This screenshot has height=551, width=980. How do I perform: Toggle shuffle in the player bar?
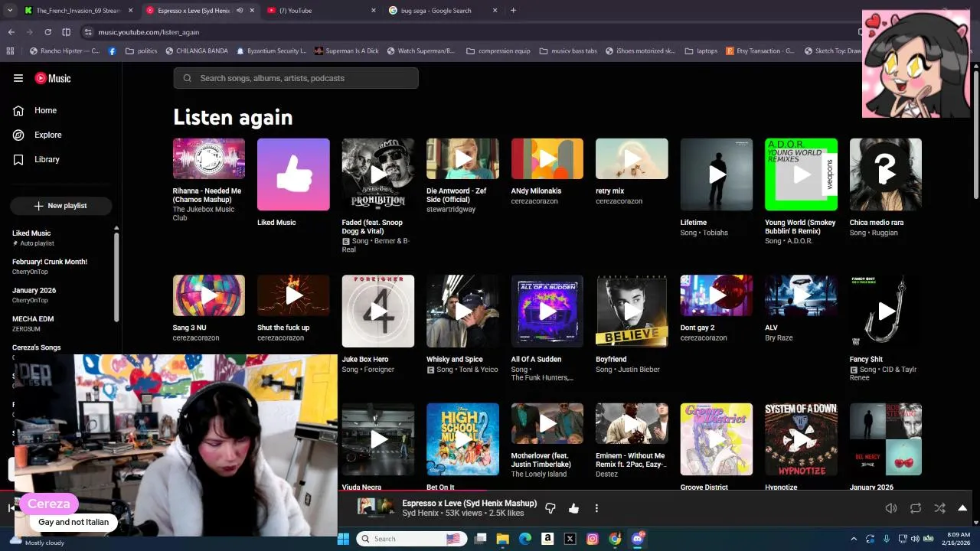tap(939, 508)
